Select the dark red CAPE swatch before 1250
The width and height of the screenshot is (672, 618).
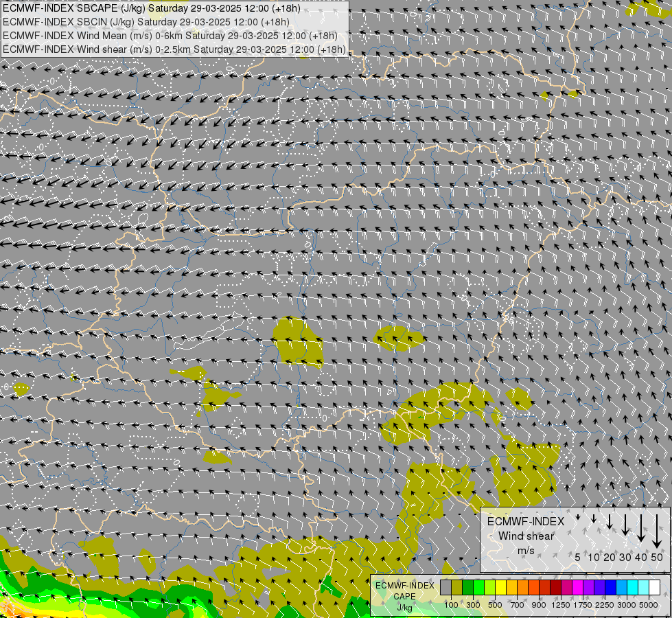point(556,588)
